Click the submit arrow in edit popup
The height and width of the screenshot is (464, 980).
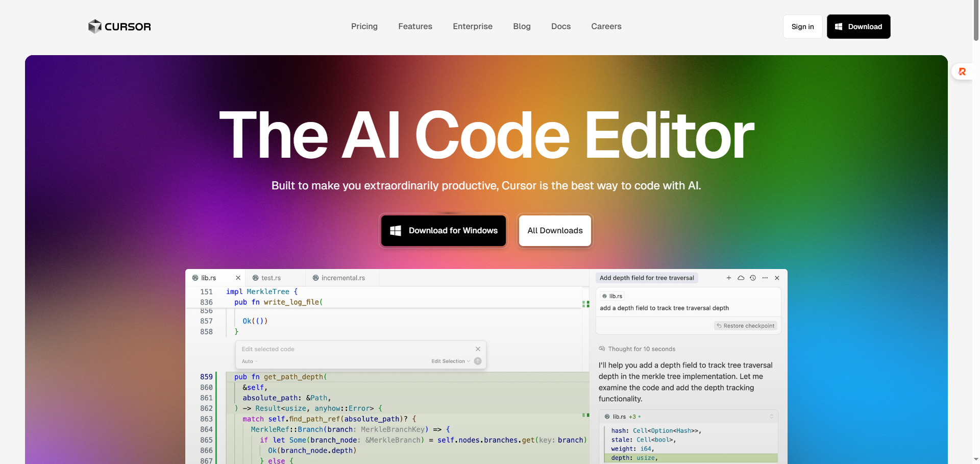pyautogui.click(x=478, y=361)
